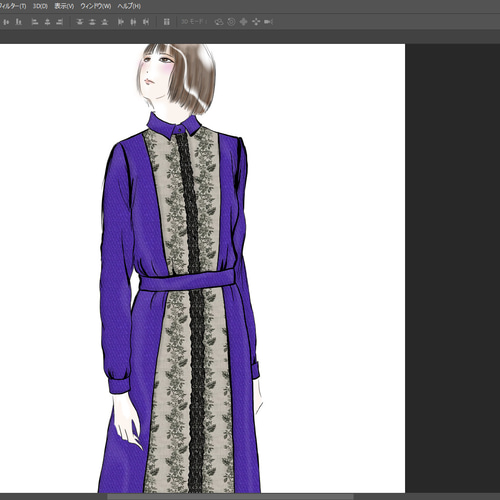Click the distribute right edges icon
500x500 pixels.
coord(146,22)
